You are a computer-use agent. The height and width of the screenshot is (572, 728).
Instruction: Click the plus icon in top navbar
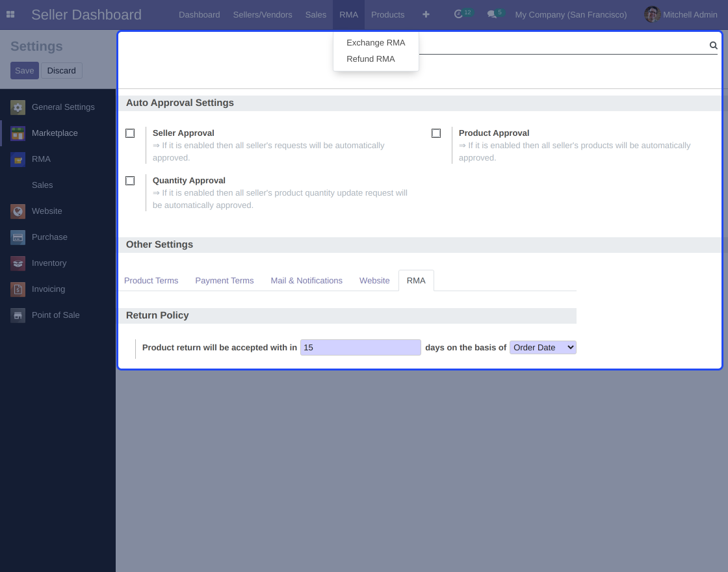[426, 14]
